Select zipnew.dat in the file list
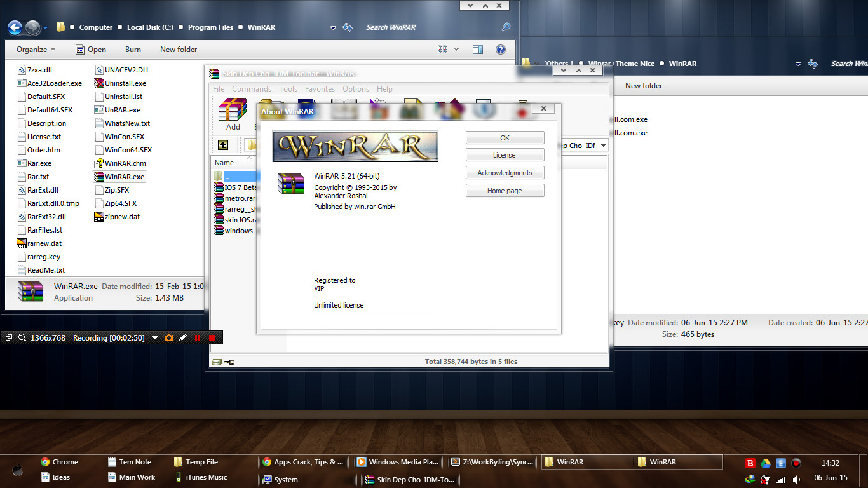 coord(117,217)
